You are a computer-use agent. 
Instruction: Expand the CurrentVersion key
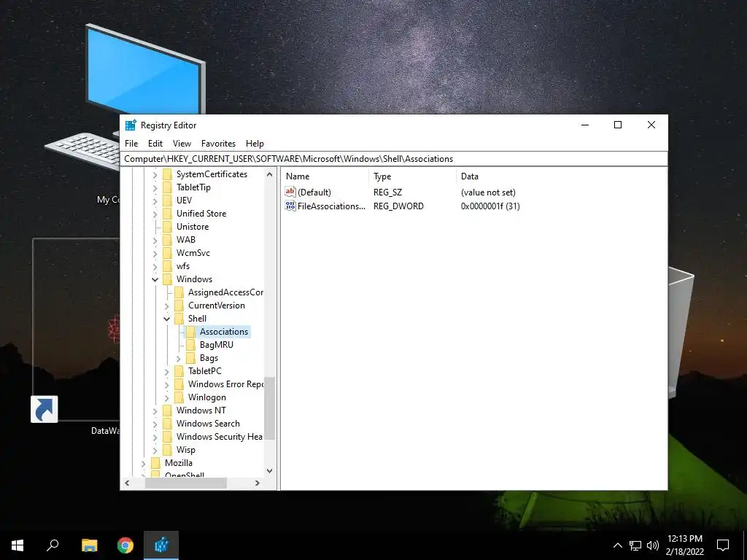pos(167,306)
